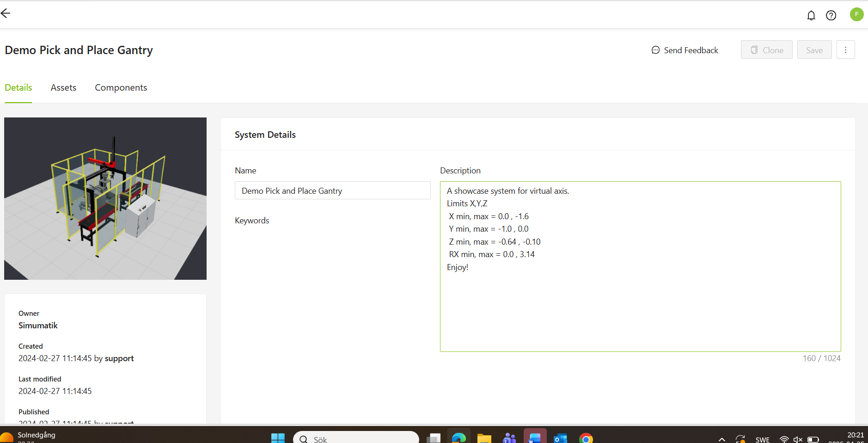The image size is (868, 443).
Task: Click the Send Feedback link
Action: [685, 50]
